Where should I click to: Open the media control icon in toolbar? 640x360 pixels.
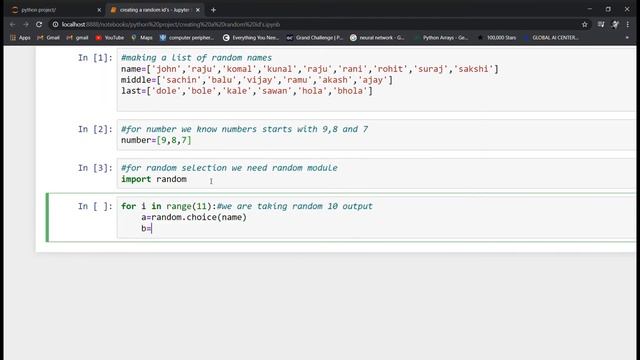tap(601, 24)
